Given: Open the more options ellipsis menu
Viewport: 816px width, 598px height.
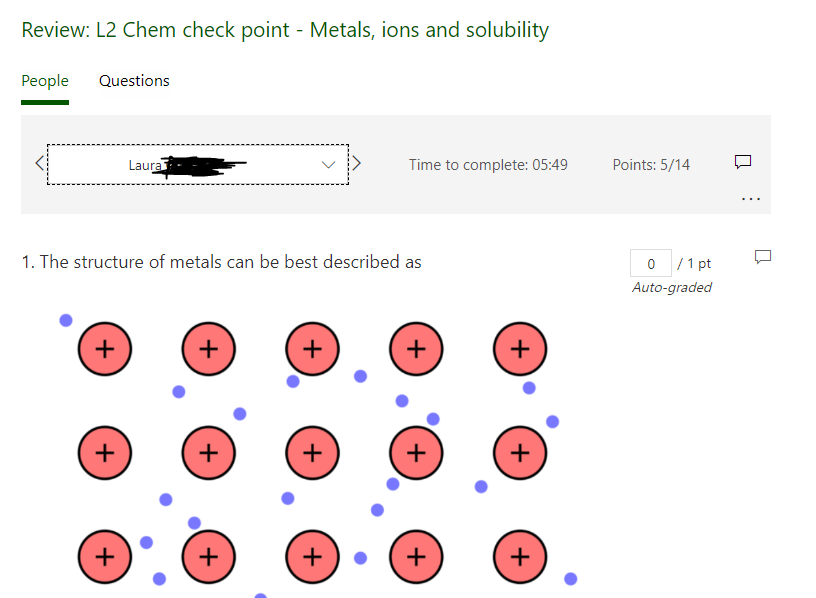Looking at the screenshot, I should pyautogui.click(x=750, y=198).
